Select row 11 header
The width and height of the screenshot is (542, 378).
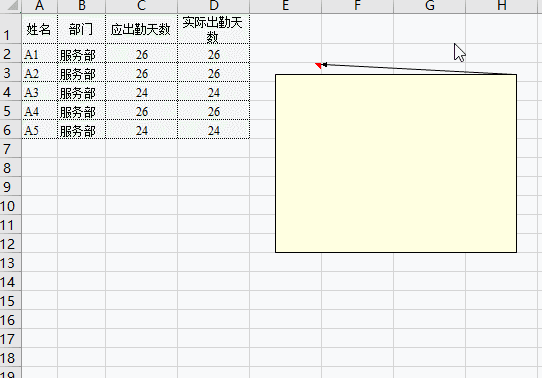[10, 224]
